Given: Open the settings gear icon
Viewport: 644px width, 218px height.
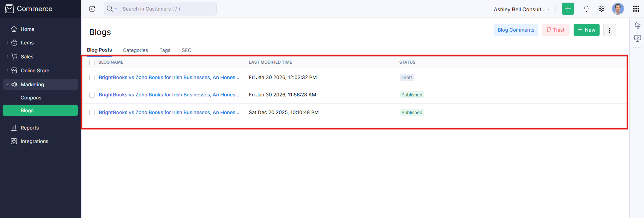Looking at the screenshot, I should pos(601,9).
